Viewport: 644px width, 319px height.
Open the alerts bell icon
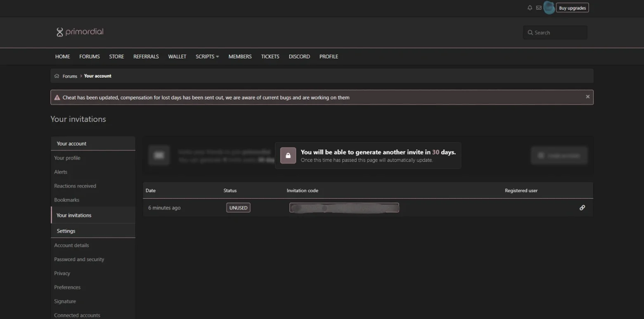(x=530, y=8)
